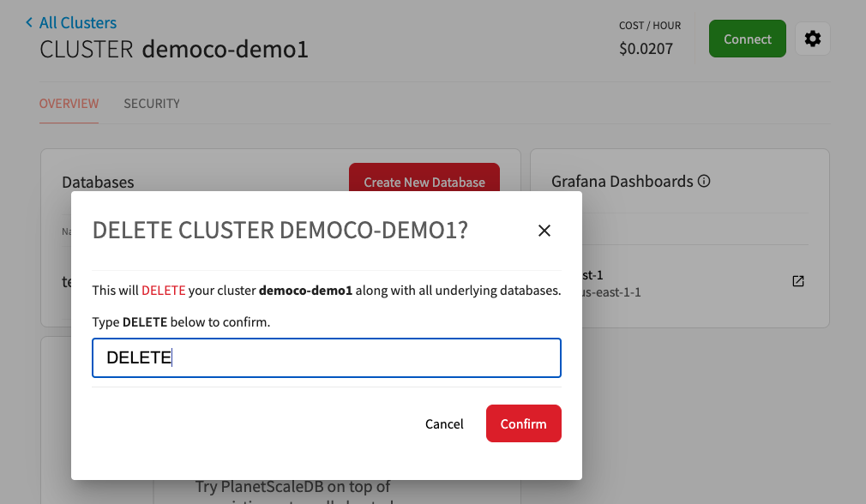Select the Overview tab
Viewport: 866px width, 504px height.
click(69, 104)
